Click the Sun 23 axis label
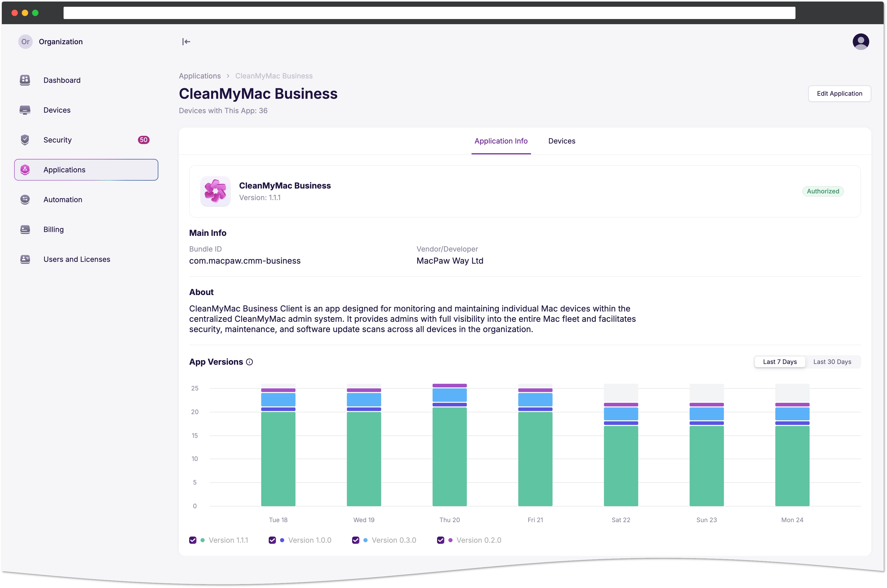887x588 pixels. (x=706, y=520)
